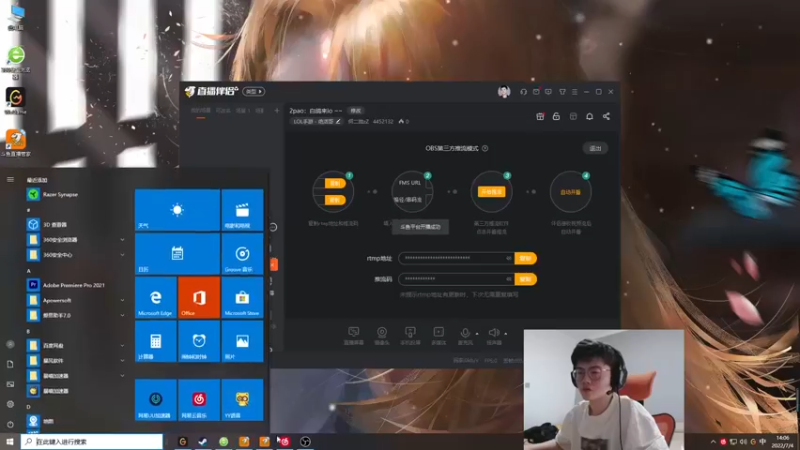Copy the rtmp address with yellow button
This screenshot has width=800, height=450.
pos(525,258)
